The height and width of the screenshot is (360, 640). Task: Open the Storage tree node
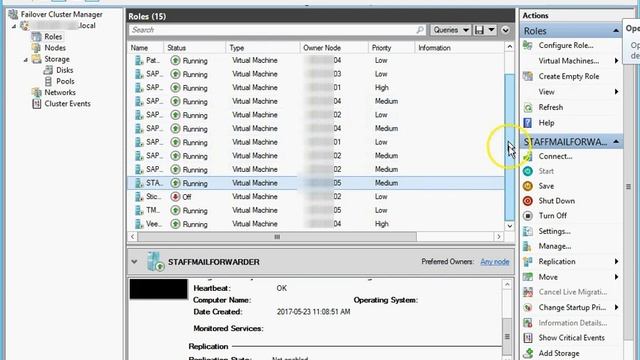[x=57, y=59]
